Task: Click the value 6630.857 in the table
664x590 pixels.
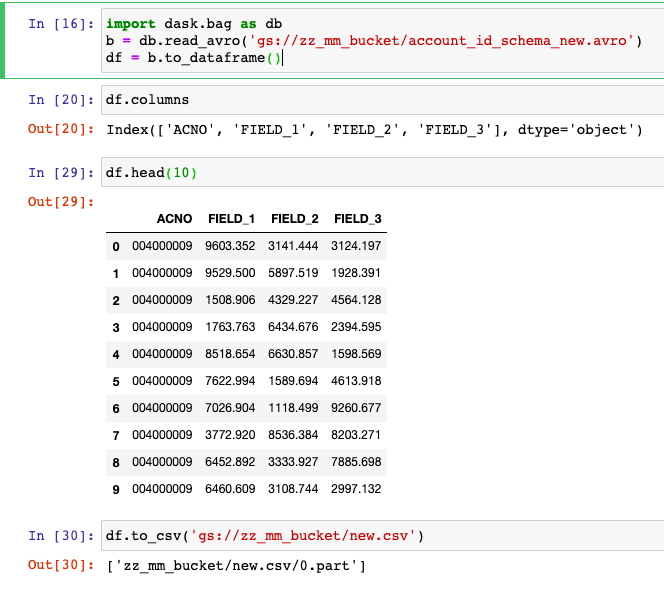Action: [x=294, y=354]
